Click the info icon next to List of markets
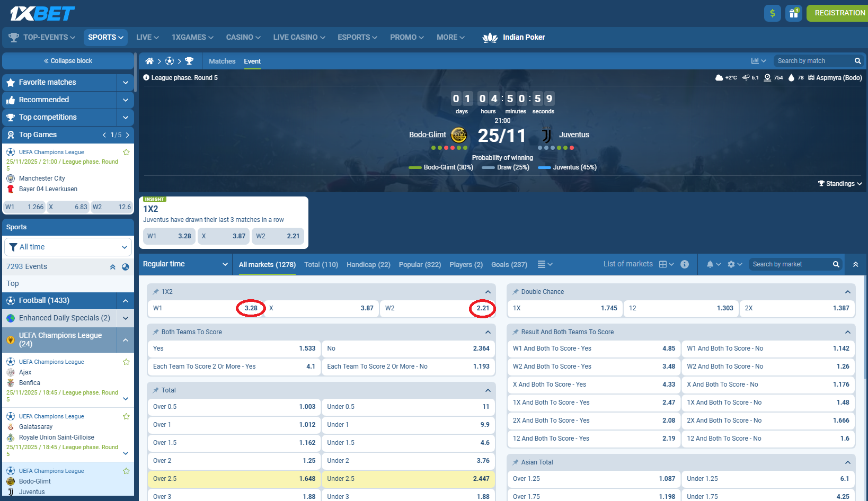Screen dimensions: 868x501 685,264
